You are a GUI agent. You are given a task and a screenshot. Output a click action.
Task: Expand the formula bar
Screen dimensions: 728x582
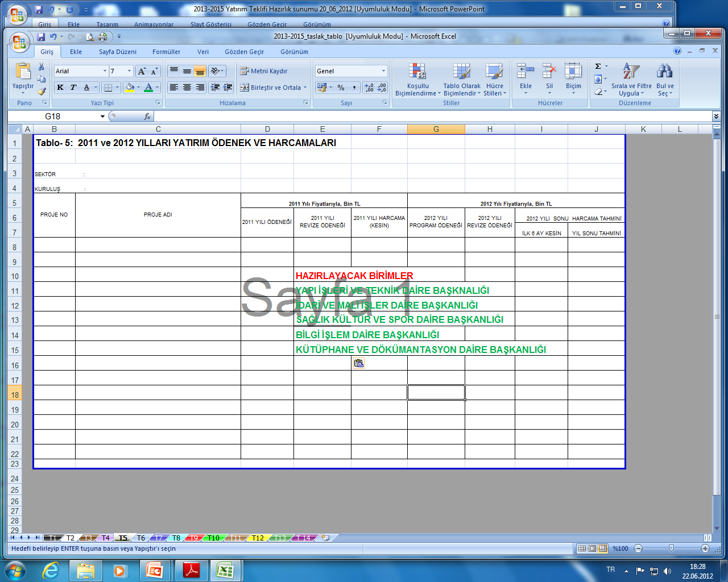(715, 116)
